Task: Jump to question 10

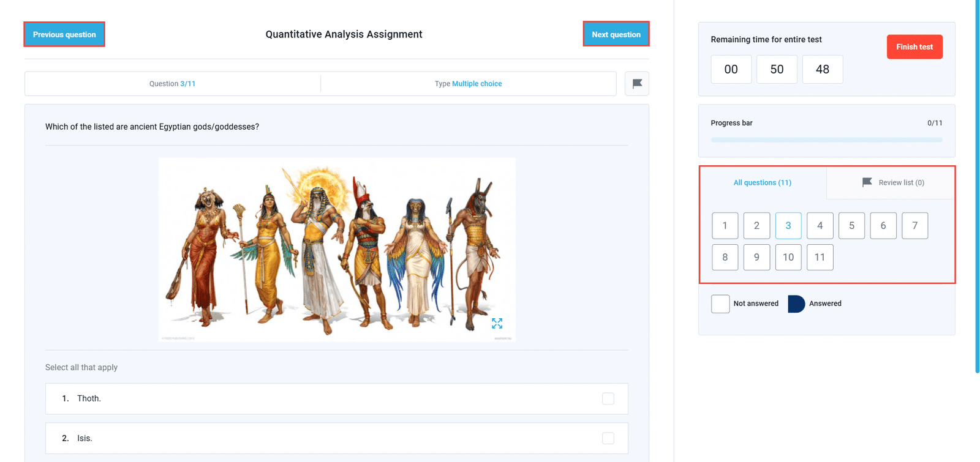Action: click(788, 257)
